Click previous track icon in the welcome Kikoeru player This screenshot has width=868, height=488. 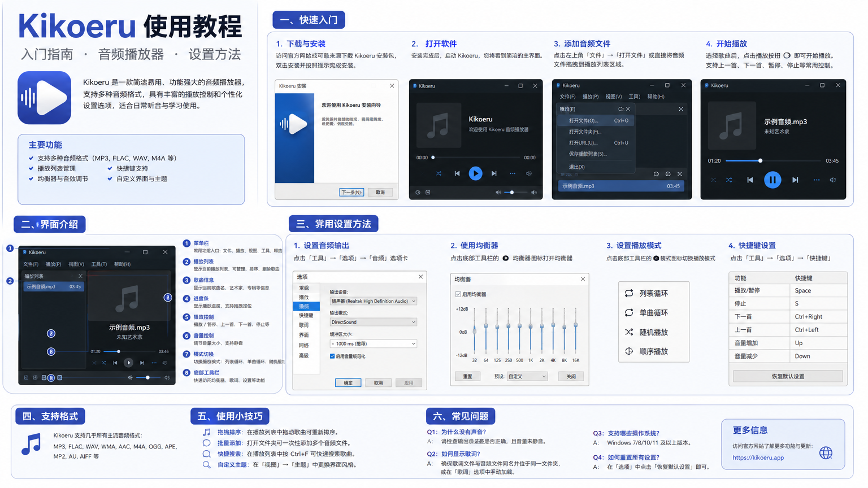coord(457,173)
